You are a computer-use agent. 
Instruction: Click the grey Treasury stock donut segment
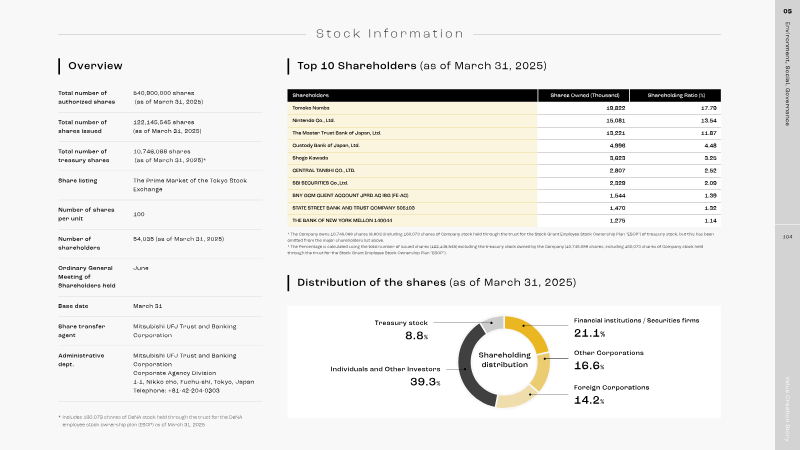pos(493,324)
